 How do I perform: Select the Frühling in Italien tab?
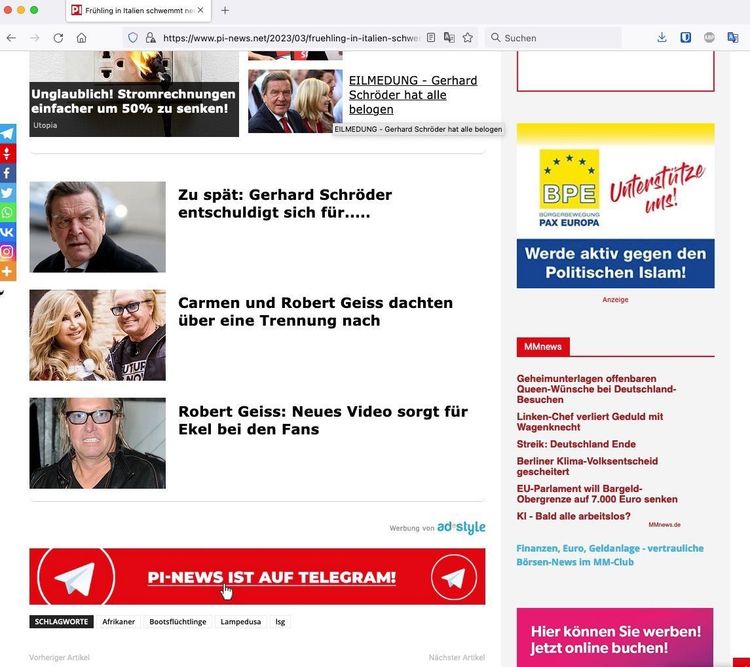pos(138,11)
